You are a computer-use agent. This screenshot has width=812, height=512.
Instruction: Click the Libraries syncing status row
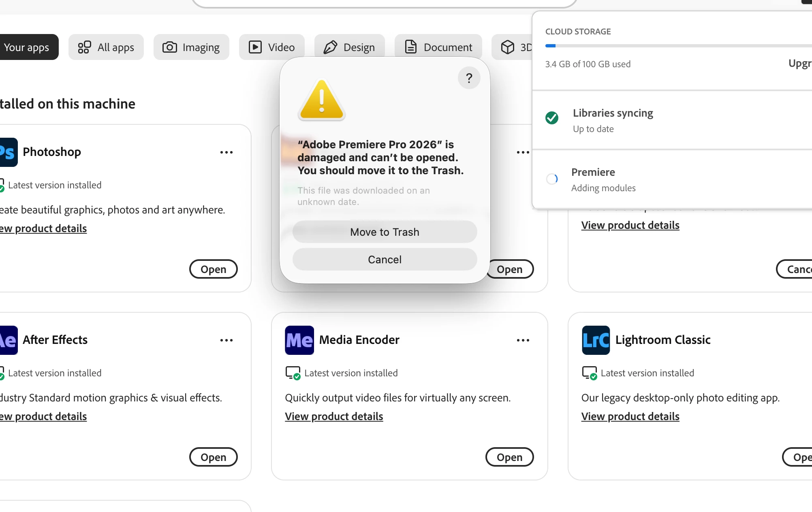(x=672, y=120)
